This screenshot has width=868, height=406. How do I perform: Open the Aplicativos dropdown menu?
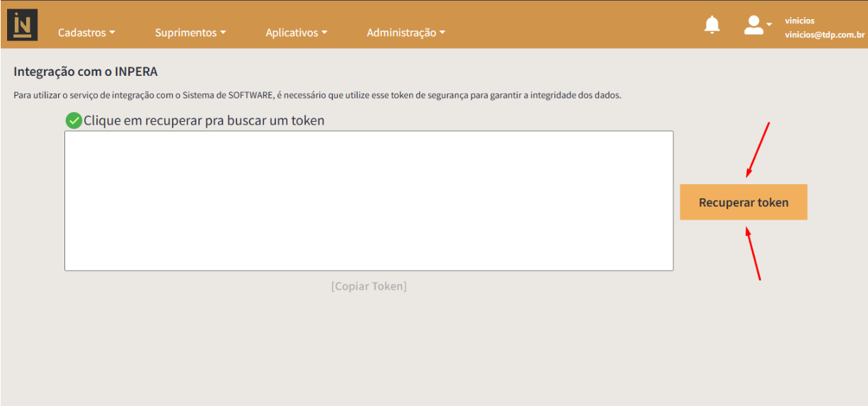point(297,33)
